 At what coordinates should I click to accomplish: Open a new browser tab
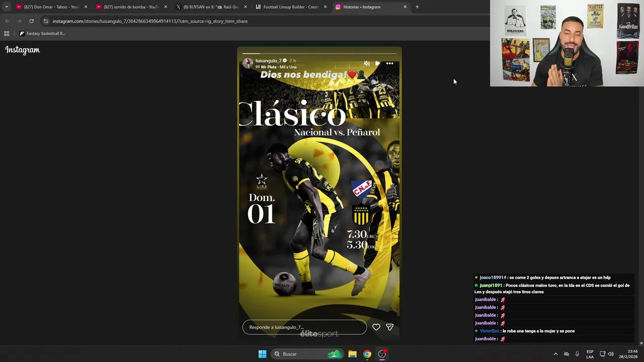click(417, 7)
